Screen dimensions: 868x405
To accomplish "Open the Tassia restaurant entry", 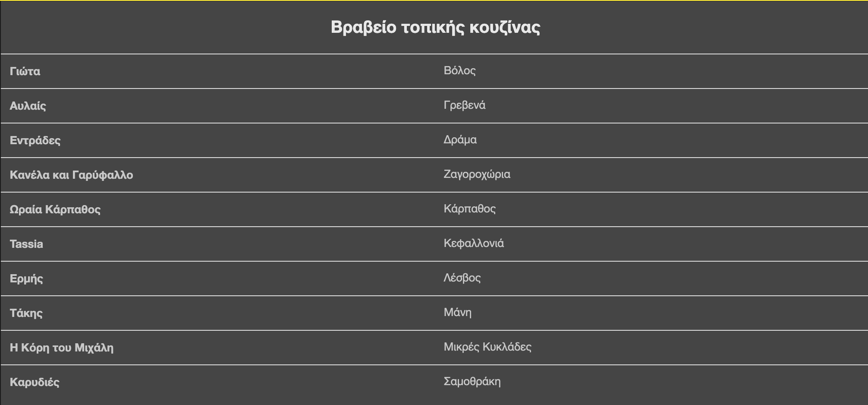I will click(x=26, y=244).
